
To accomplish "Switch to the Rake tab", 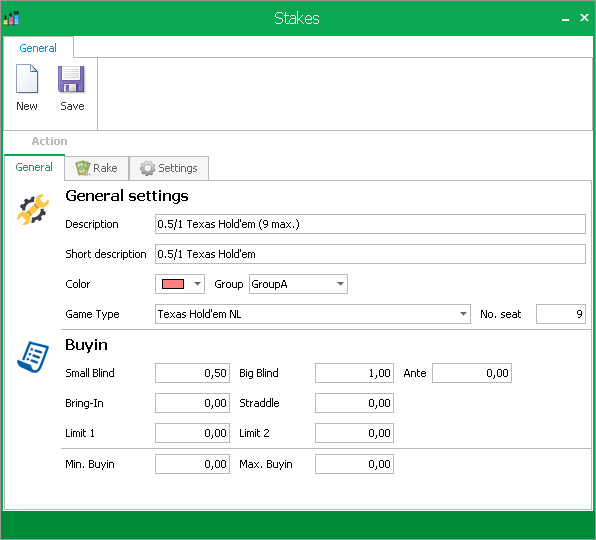I will click(97, 168).
